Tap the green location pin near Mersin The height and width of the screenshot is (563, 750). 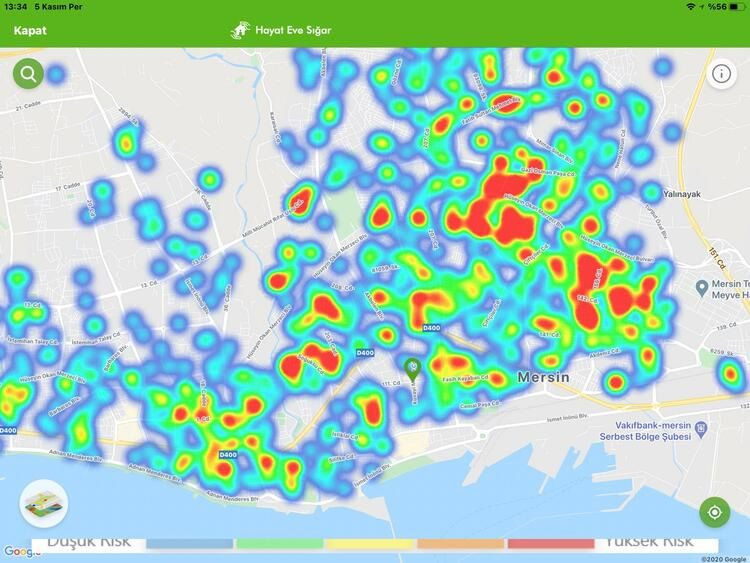[x=412, y=369]
